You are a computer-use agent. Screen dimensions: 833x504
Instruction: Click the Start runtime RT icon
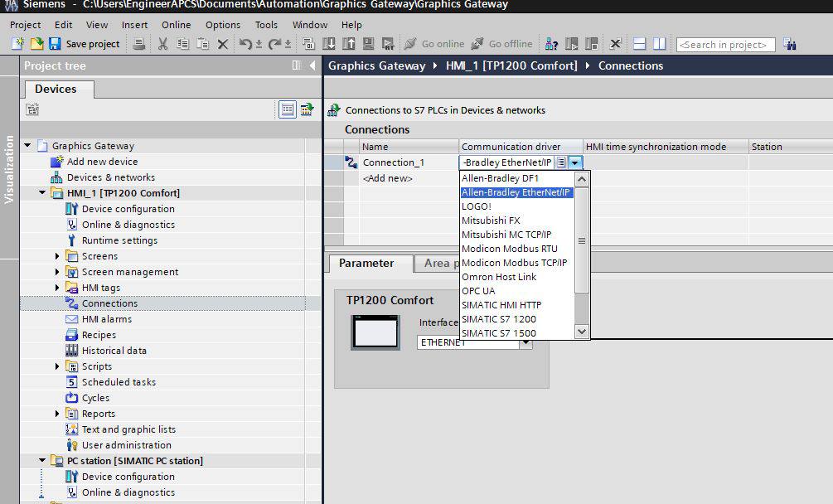point(389,44)
